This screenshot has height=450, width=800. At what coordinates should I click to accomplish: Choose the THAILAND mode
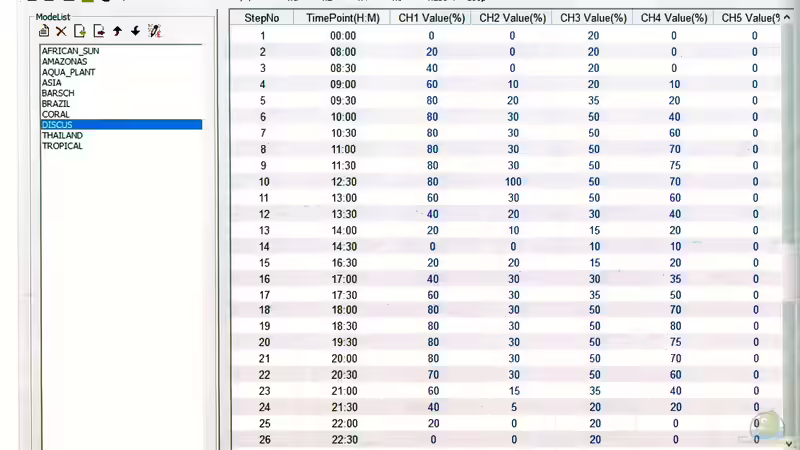[x=62, y=136]
